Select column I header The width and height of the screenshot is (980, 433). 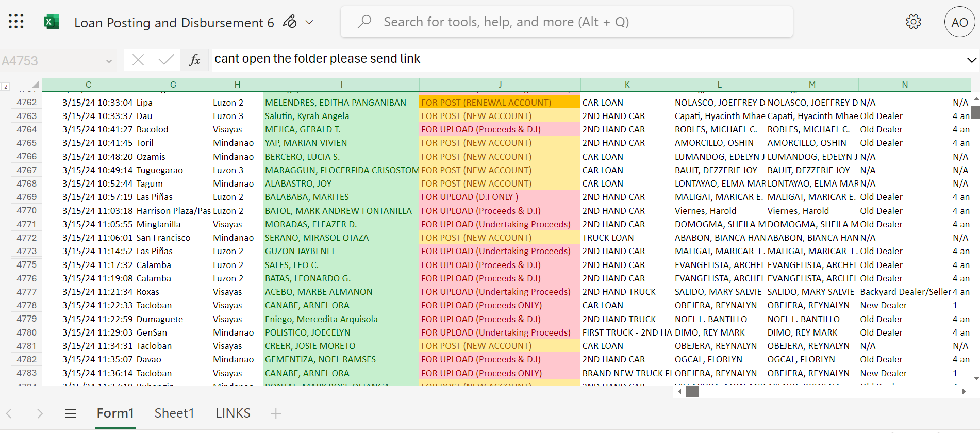click(x=341, y=85)
